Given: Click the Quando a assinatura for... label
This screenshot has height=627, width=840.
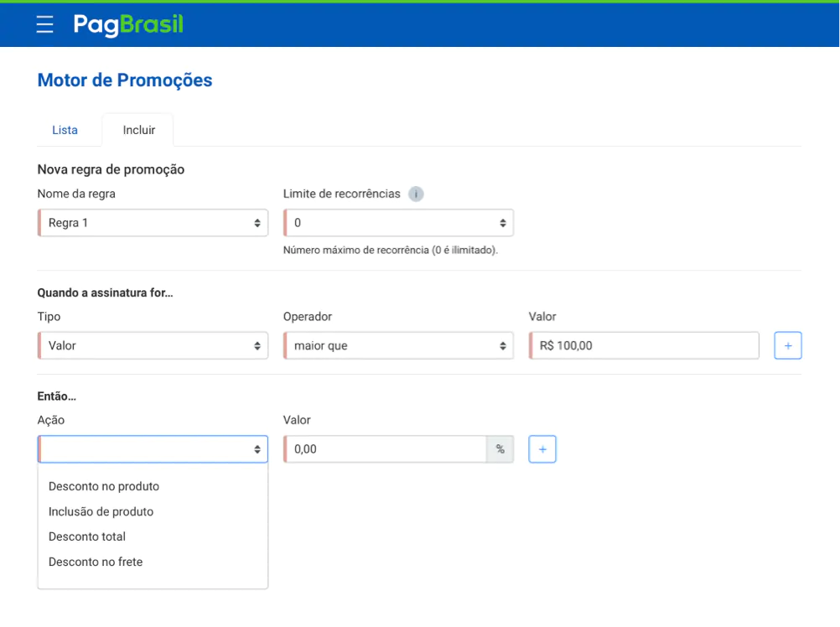Looking at the screenshot, I should [105, 293].
